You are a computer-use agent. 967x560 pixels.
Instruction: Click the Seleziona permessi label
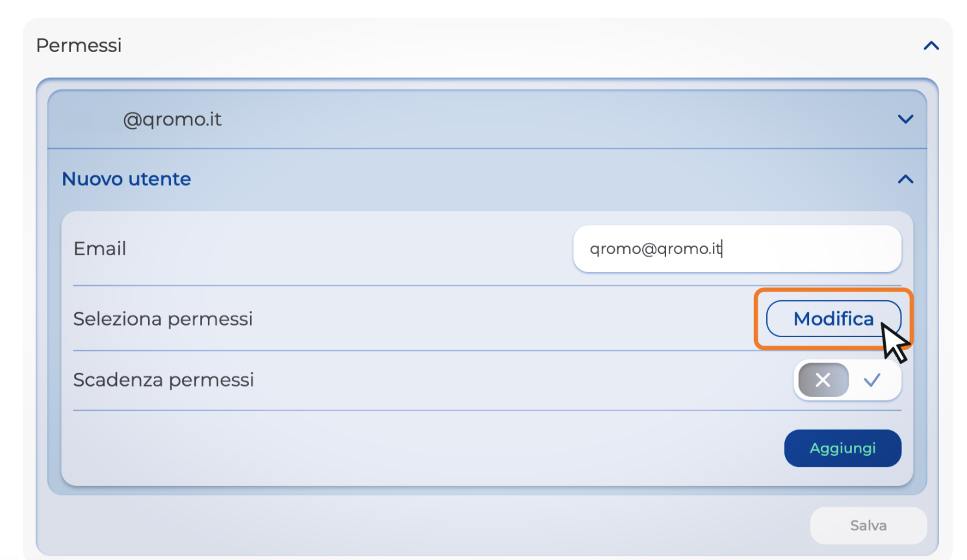[162, 319]
